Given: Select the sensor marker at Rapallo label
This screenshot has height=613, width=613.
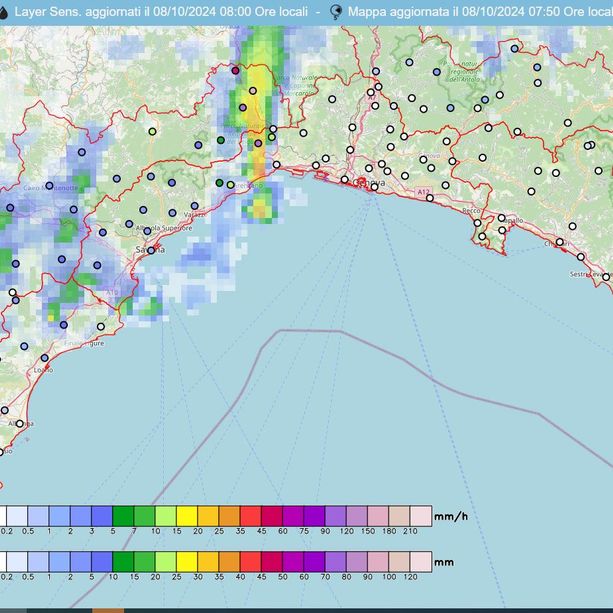Looking at the screenshot, I should click(502, 218).
